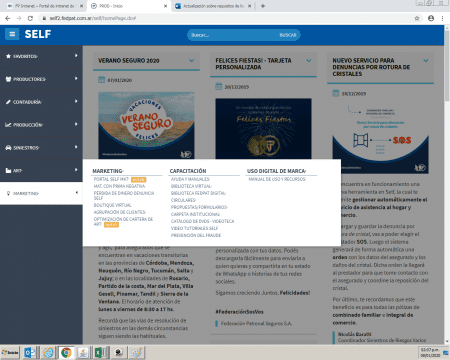Expand the Producción sidebar arrow

click(x=76, y=124)
